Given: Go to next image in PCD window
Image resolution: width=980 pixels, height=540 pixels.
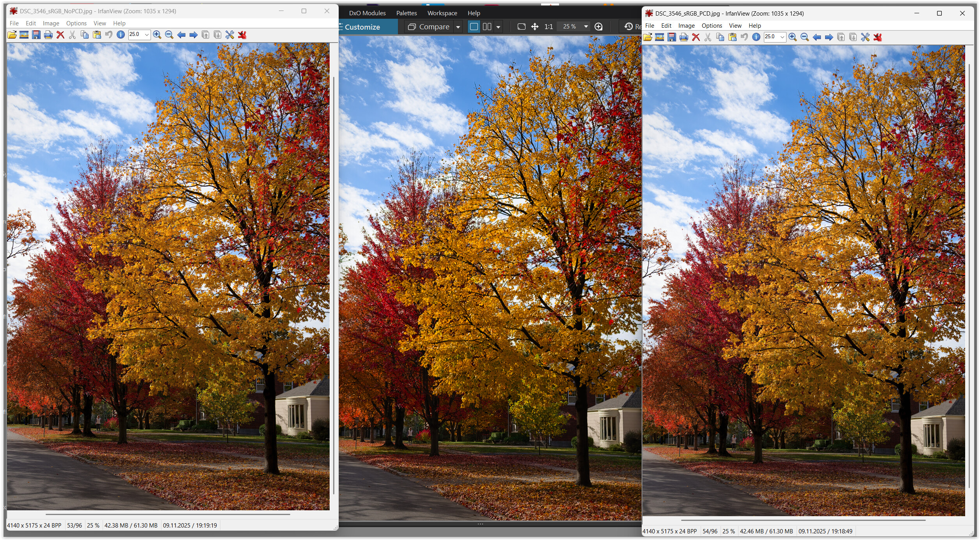Looking at the screenshot, I should pyautogui.click(x=829, y=37).
